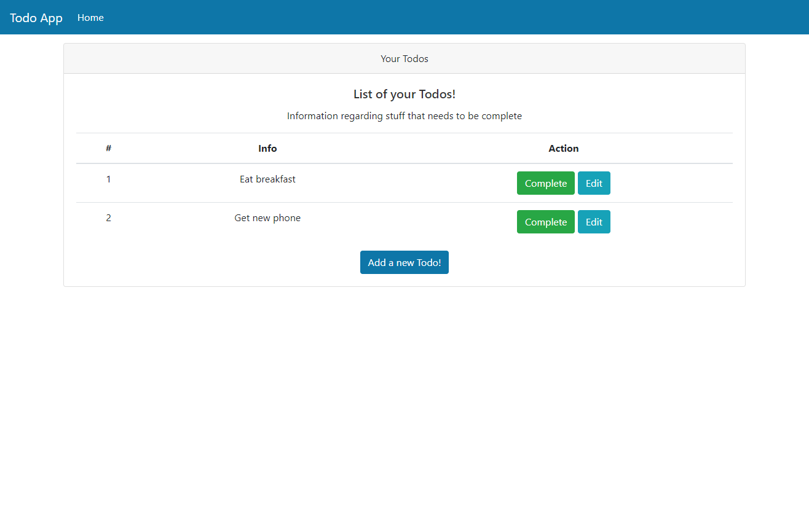Mark Eat breakfast as Complete
The image size is (809, 532).
point(545,183)
